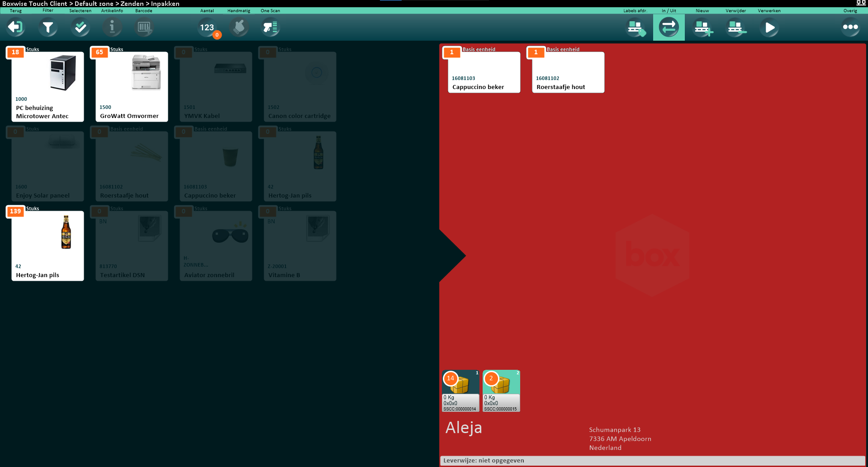Switch to box SSCC:000000015
This screenshot has height=467, width=868.
501,391
